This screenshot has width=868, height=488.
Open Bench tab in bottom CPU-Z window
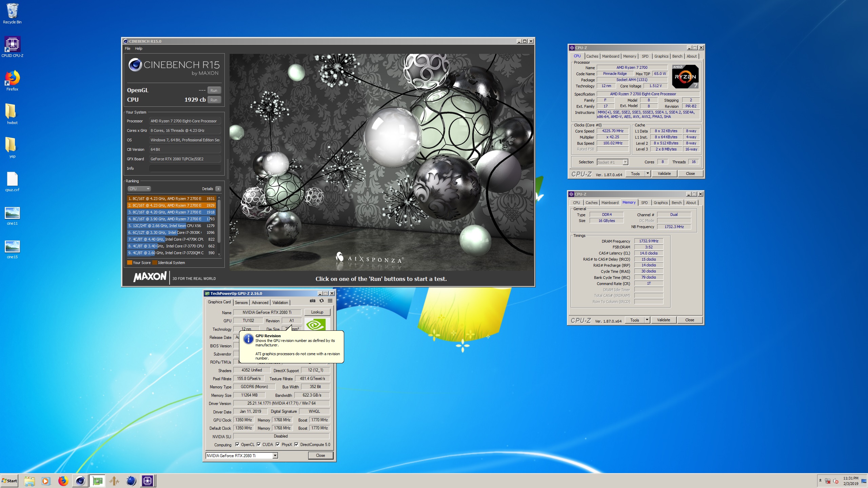(x=676, y=203)
